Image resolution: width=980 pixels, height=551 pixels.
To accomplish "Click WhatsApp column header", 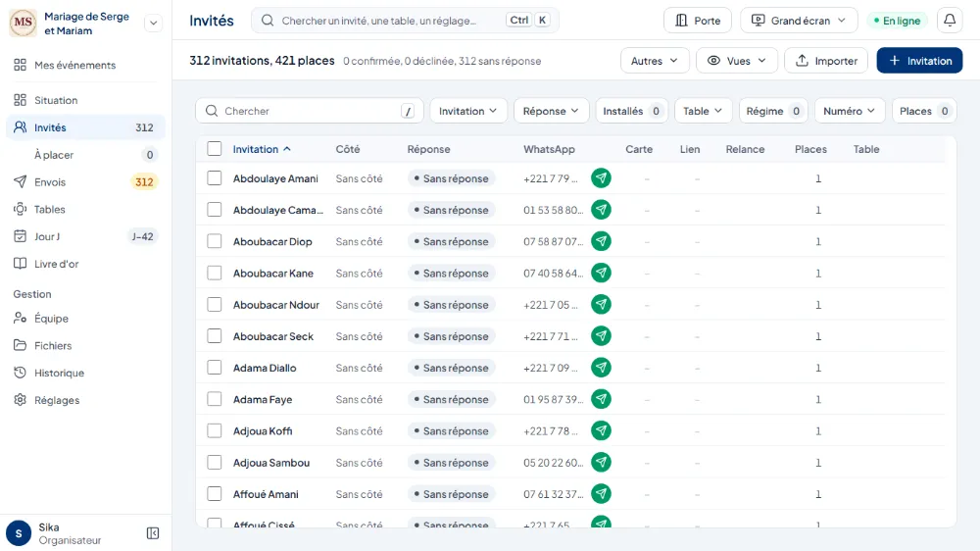I will click(549, 149).
